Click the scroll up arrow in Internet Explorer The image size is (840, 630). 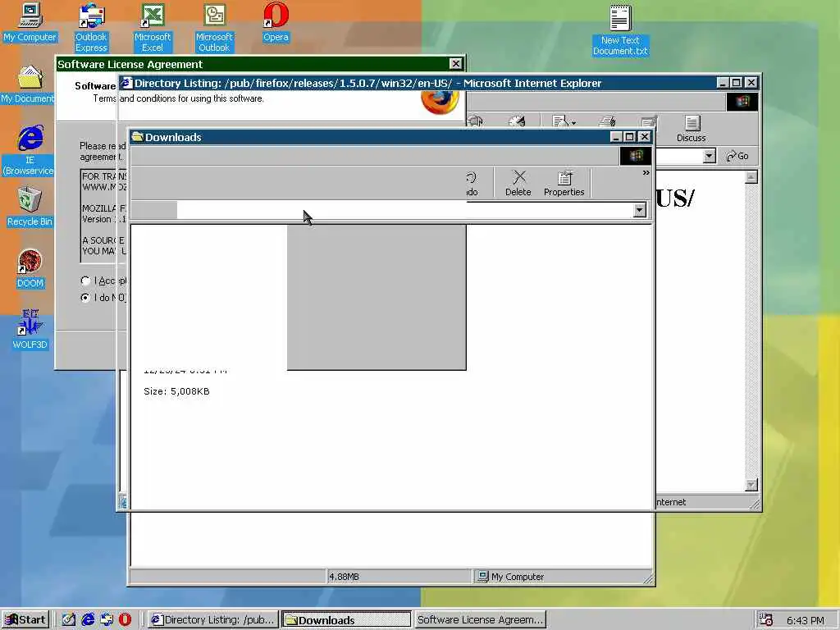751,177
